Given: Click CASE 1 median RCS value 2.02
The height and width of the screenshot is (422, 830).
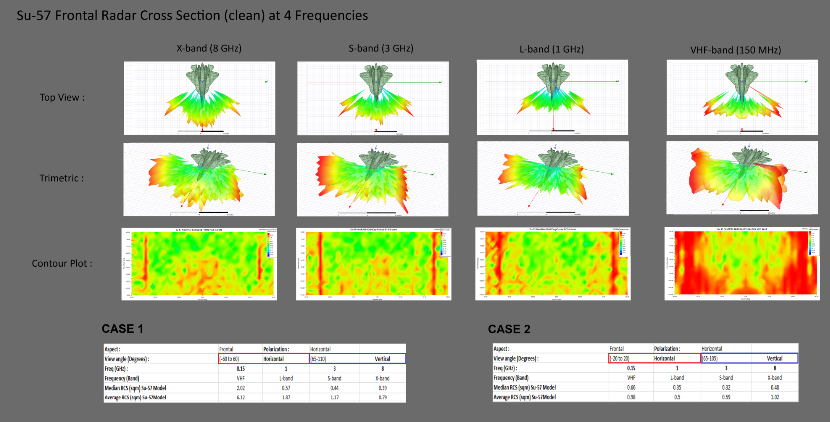Looking at the screenshot, I should (241, 388).
